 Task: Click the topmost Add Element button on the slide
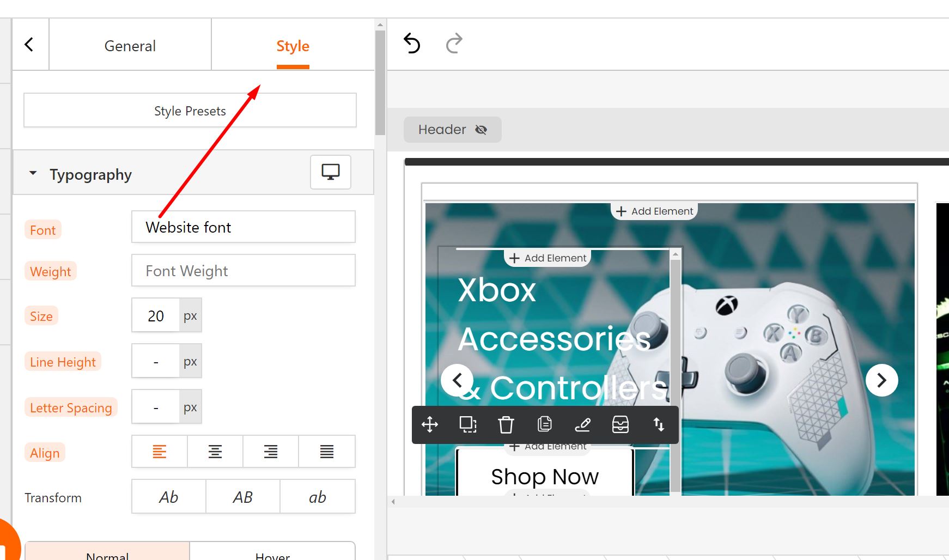(x=654, y=211)
